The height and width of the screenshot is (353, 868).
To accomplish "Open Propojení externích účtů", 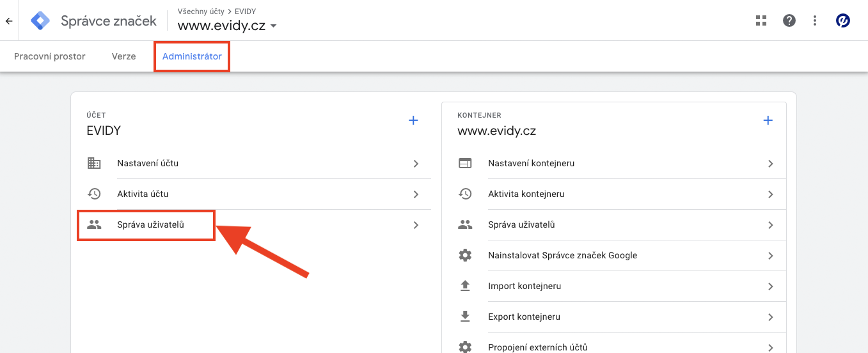I will click(537, 347).
